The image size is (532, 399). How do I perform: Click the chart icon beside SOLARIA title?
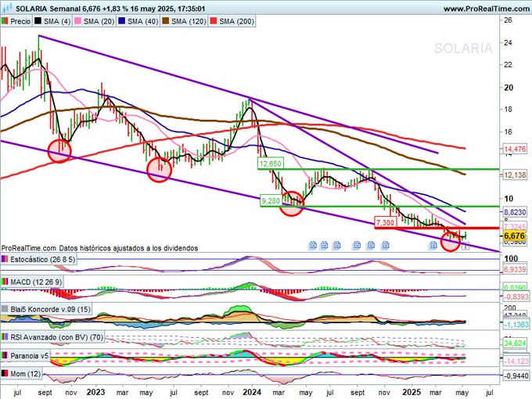7,8
